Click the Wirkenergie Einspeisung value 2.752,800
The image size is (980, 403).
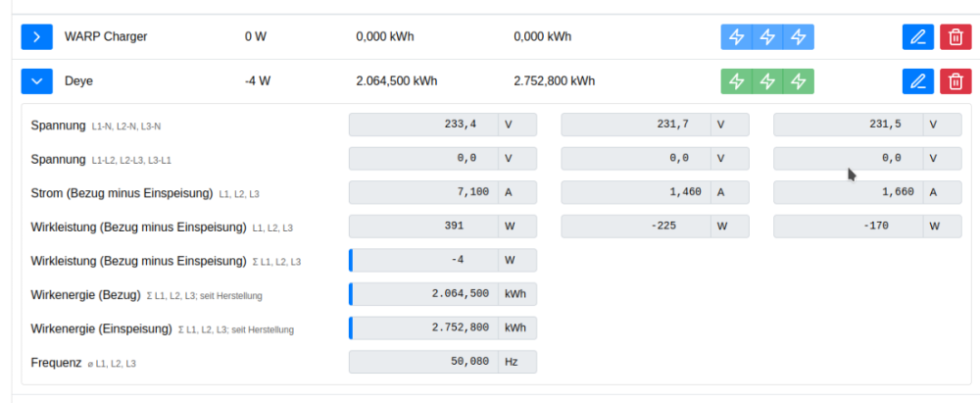click(425, 327)
